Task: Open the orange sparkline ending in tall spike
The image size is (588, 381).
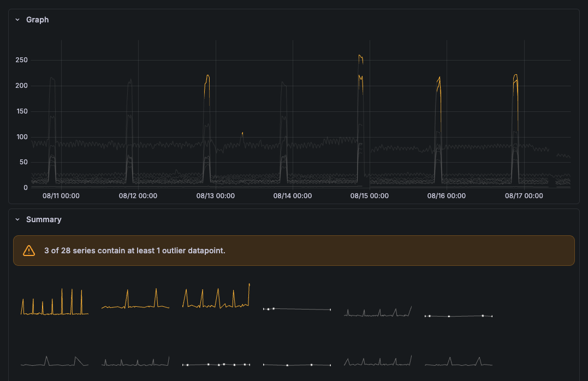Action: coord(216,296)
